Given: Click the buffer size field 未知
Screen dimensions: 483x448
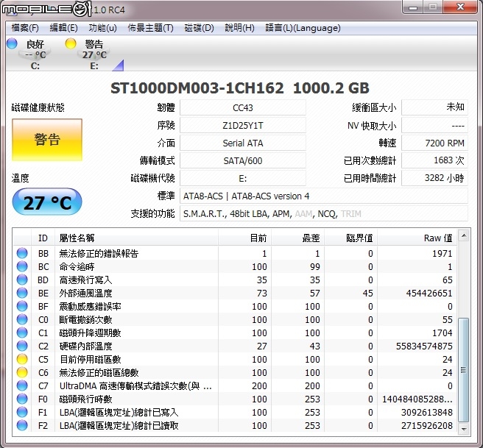Looking at the screenshot, I should point(434,107).
